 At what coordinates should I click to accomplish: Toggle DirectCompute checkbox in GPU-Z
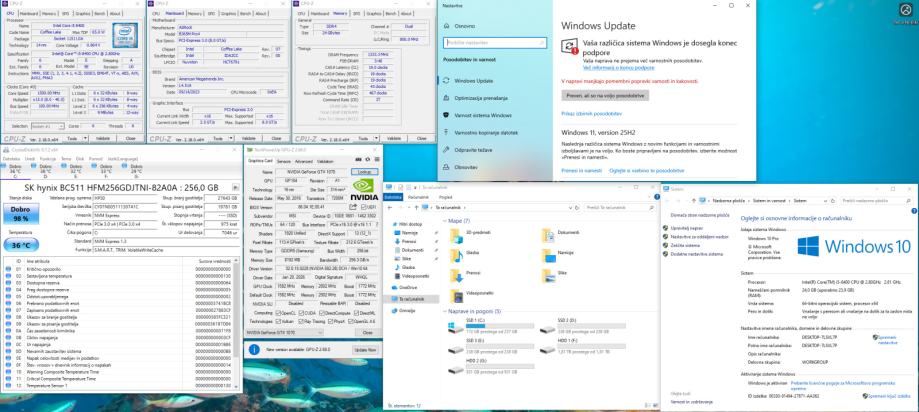(x=321, y=312)
